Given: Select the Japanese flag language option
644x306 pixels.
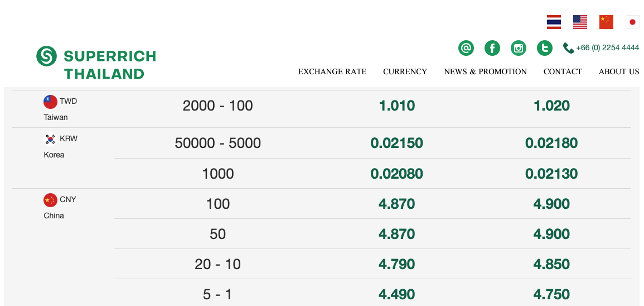Looking at the screenshot, I should (x=632, y=22).
